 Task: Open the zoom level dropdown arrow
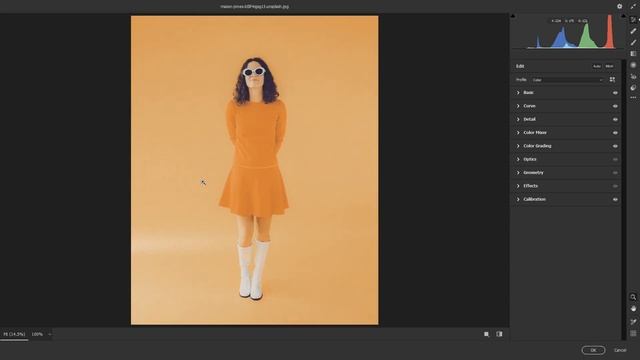tap(50, 334)
